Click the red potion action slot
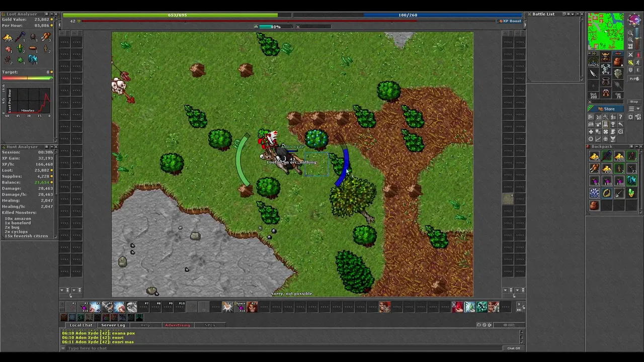The image size is (644, 362). pos(457,307)
